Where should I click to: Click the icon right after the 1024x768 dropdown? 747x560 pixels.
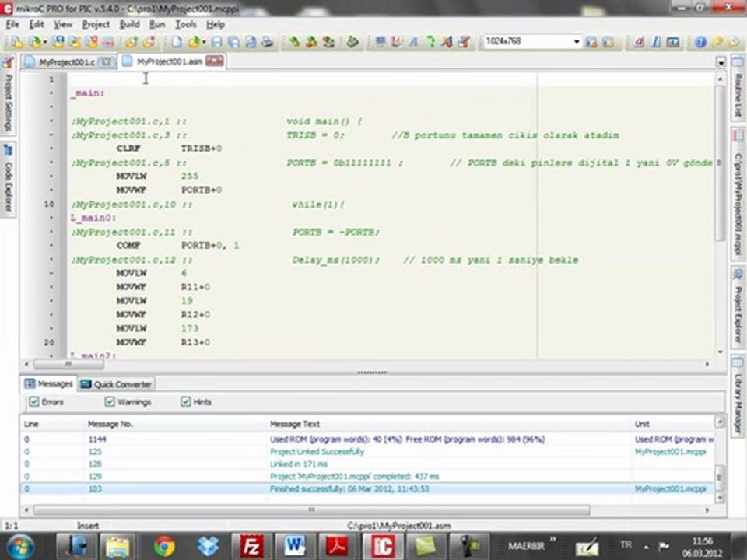(591, 42)
